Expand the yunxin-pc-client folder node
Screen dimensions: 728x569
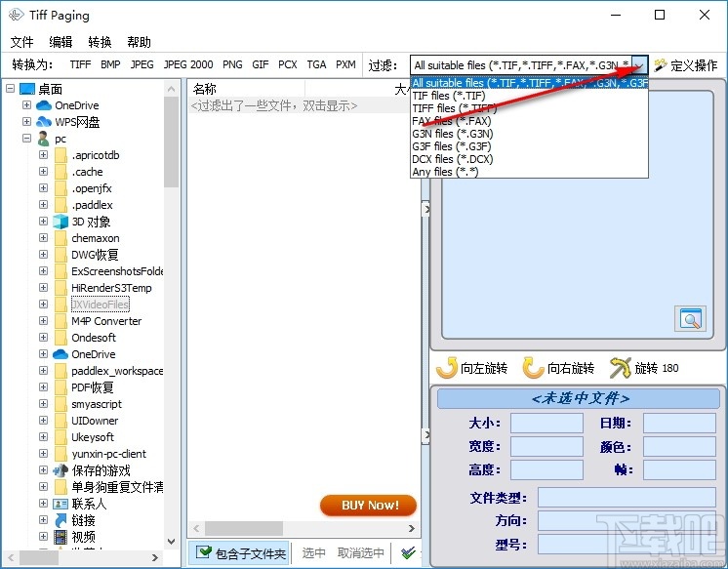point(43,453)
